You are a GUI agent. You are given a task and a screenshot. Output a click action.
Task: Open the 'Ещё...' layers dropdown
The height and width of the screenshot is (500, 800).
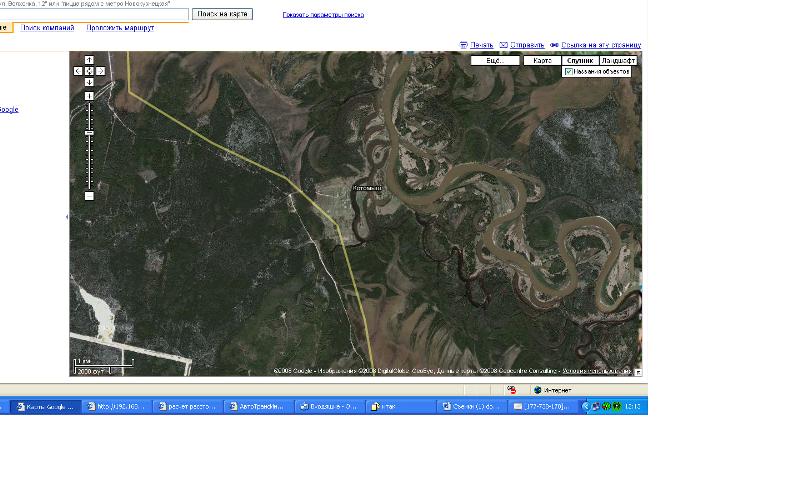(495, 61)
